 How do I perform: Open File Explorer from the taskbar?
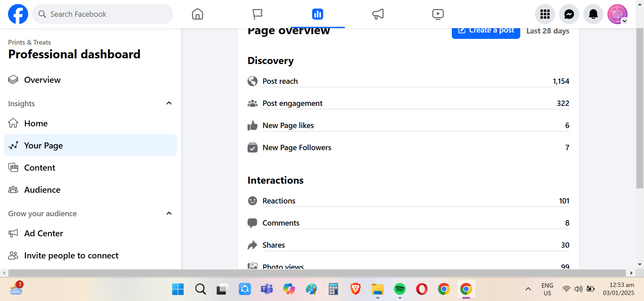pos(378,289)
